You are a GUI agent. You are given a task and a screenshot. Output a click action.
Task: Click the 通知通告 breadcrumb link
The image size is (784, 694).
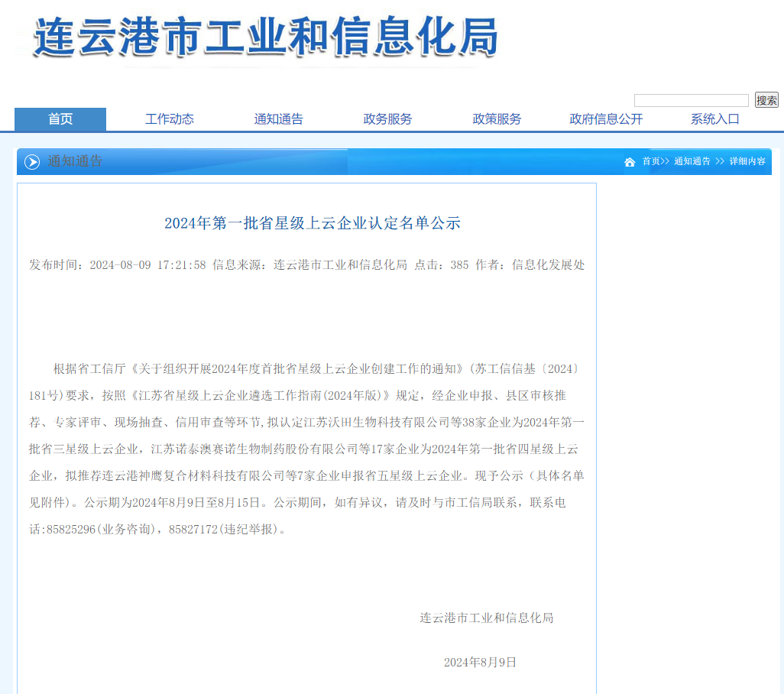click(x=692, y=161)
